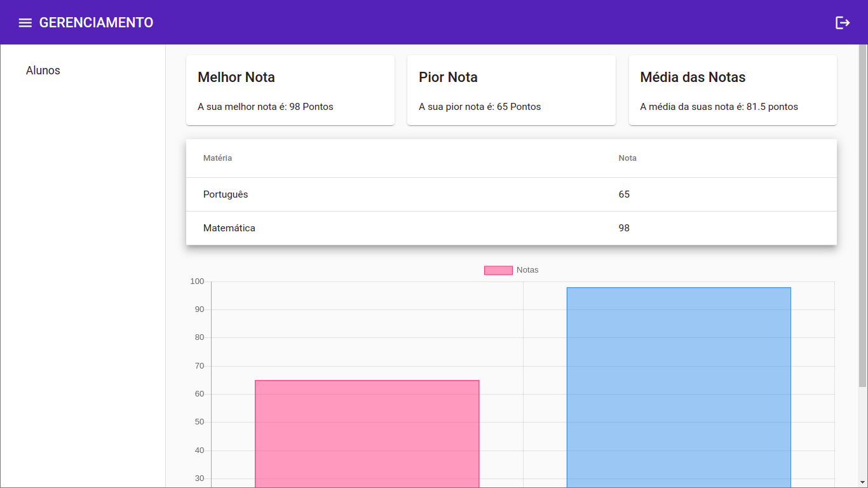Click text "A sua melhor nota é: 98 Pontos"

(x=266, y=107)
